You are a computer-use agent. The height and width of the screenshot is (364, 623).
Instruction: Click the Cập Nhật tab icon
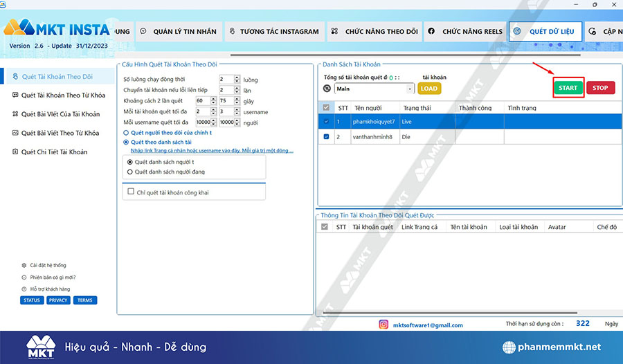(593, 31)
